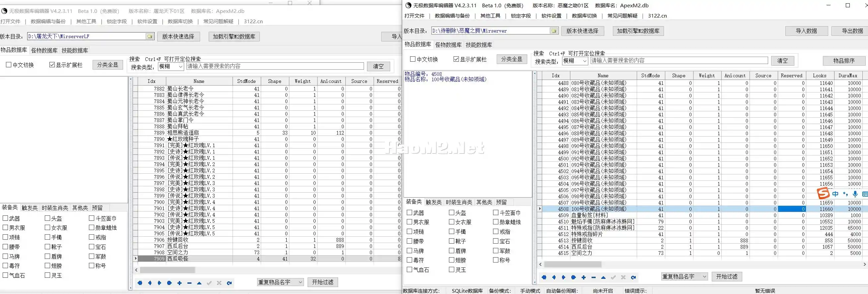Jump to last record in left window navigator
Image resolution: width=868 pixels, height=294 pixels.
tap(170, 283)
